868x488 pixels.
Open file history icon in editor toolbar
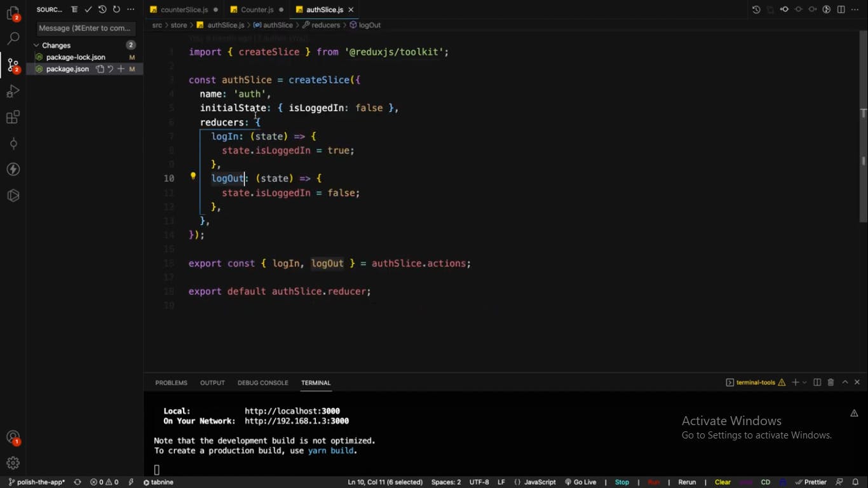pyautogui.click(x=756, y=10)
